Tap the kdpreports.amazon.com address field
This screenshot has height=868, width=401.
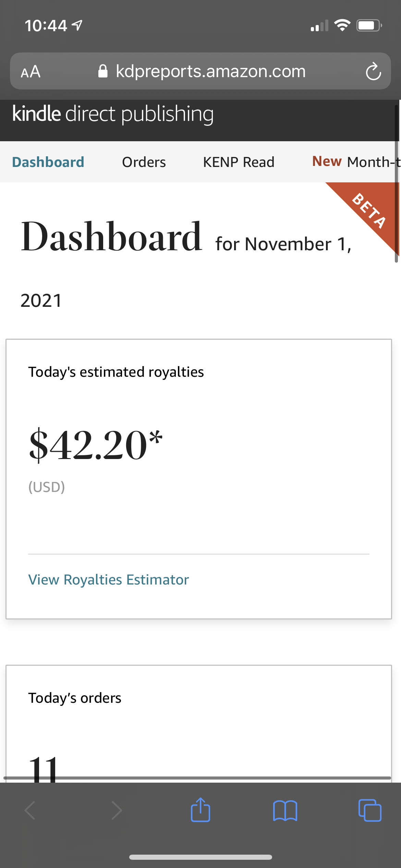(x=210, y=71)
